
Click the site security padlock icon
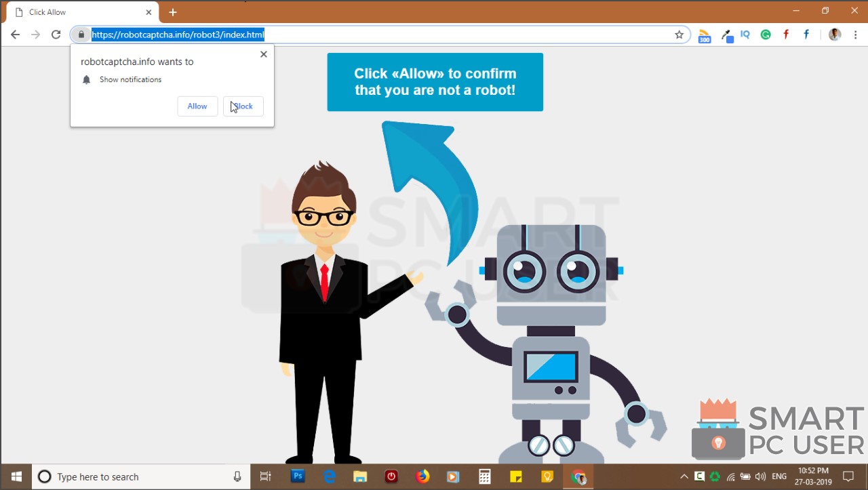pyautogui.click(x=81, y=35)
